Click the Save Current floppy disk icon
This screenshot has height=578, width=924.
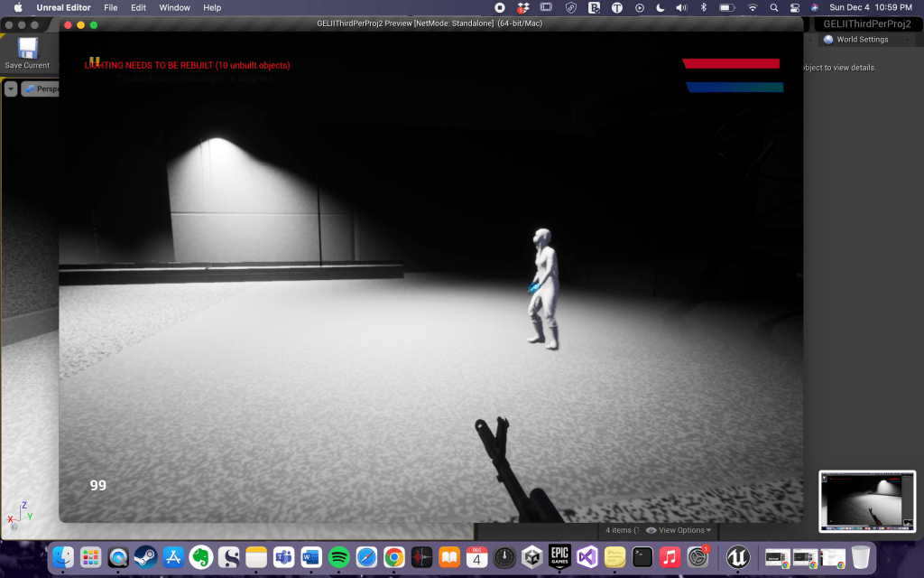pos(27,49)
